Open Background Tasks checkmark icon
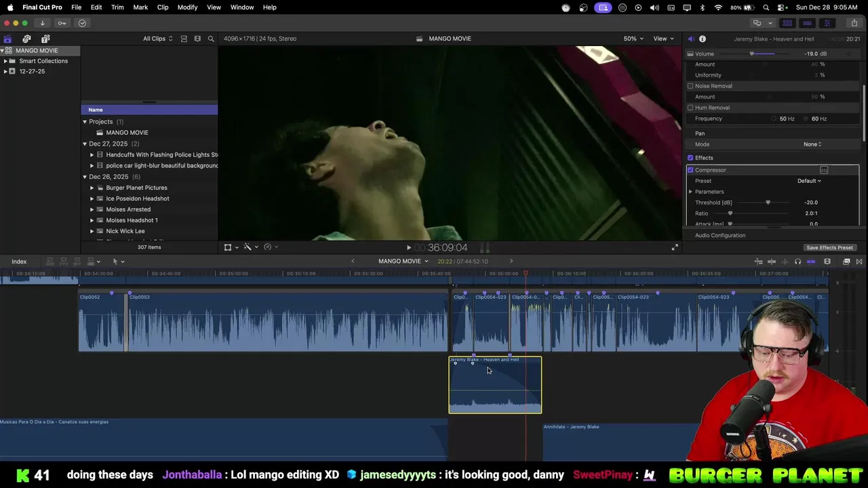868x488 pixels. (x=82, y=23)
